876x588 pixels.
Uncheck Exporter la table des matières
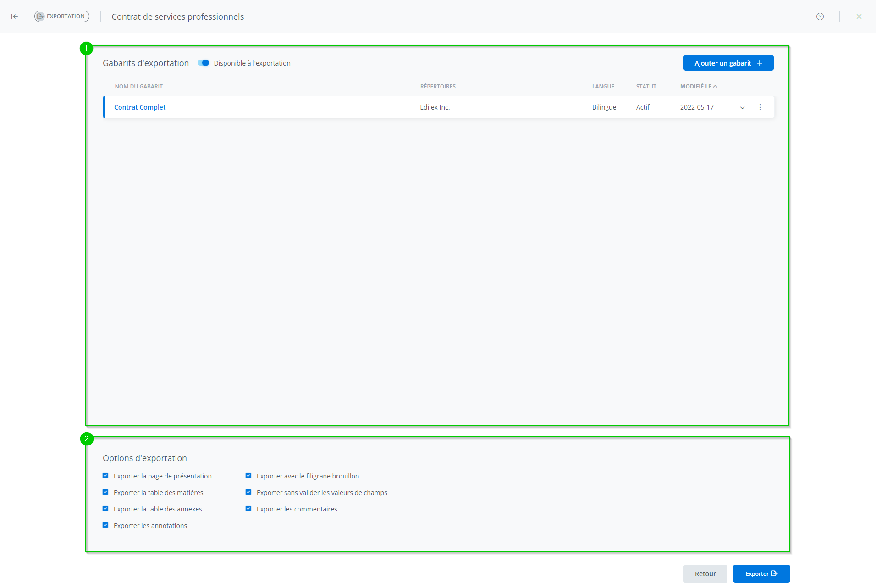click(x=105, y=492)
